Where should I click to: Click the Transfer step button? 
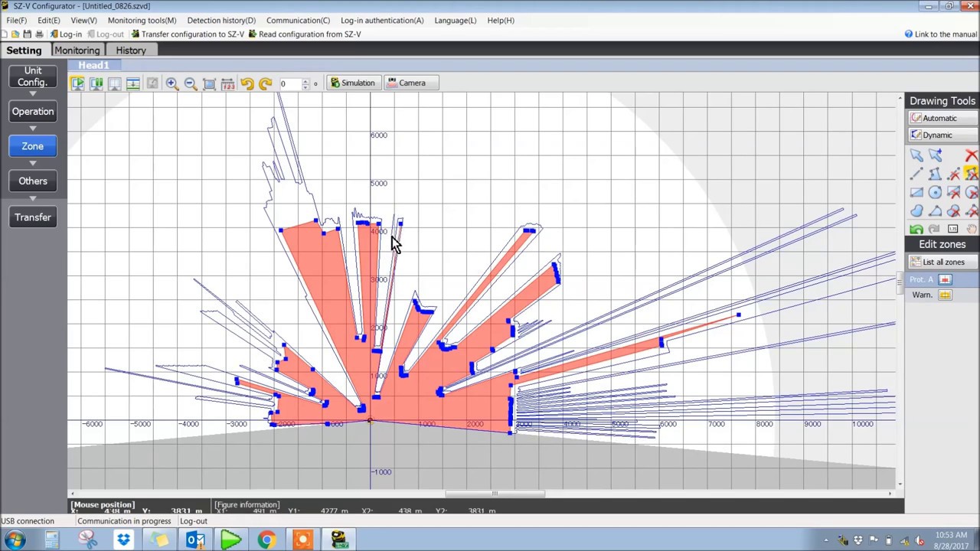(x=33, y=217)
